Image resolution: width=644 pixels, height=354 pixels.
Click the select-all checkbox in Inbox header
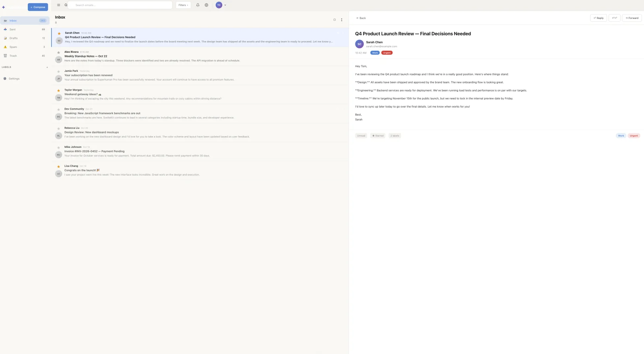pyautogui.click(x=334, y=20)
